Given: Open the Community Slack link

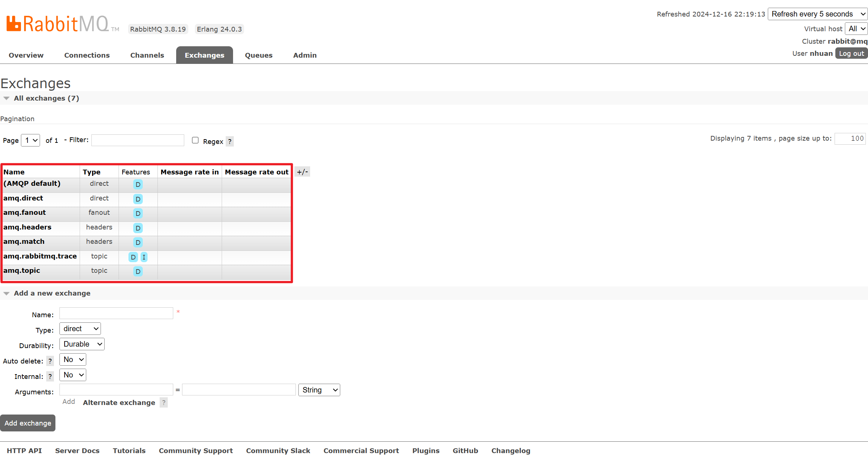Looking at the screenshot, I should [278, 451].
